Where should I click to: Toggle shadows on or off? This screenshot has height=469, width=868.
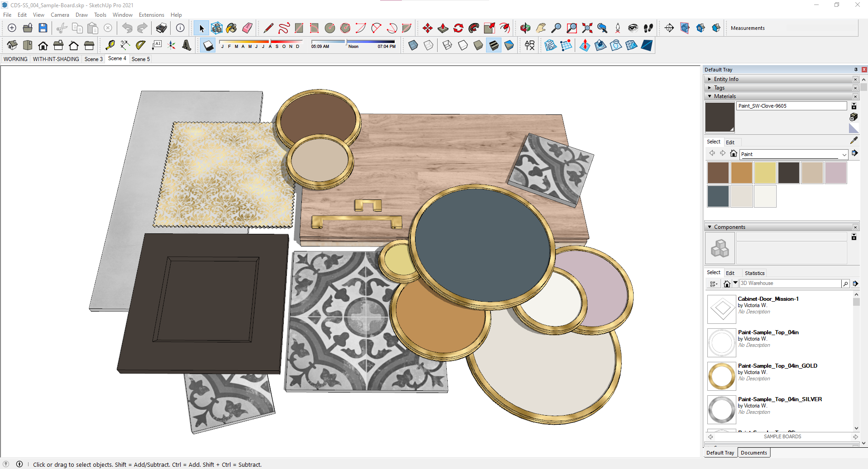[x=207, y=45]
